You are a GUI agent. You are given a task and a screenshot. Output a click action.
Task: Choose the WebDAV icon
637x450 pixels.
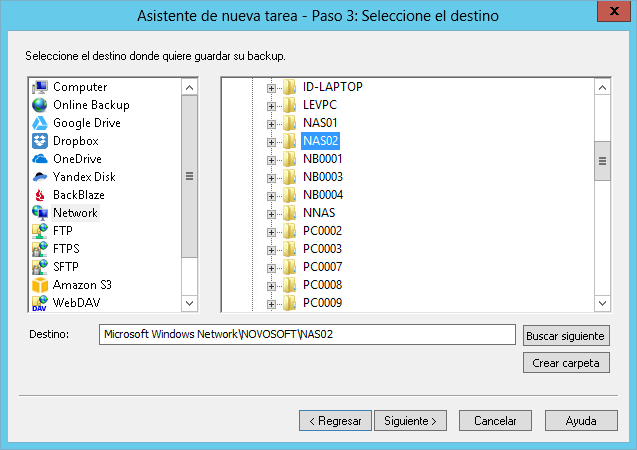point(40,303)
